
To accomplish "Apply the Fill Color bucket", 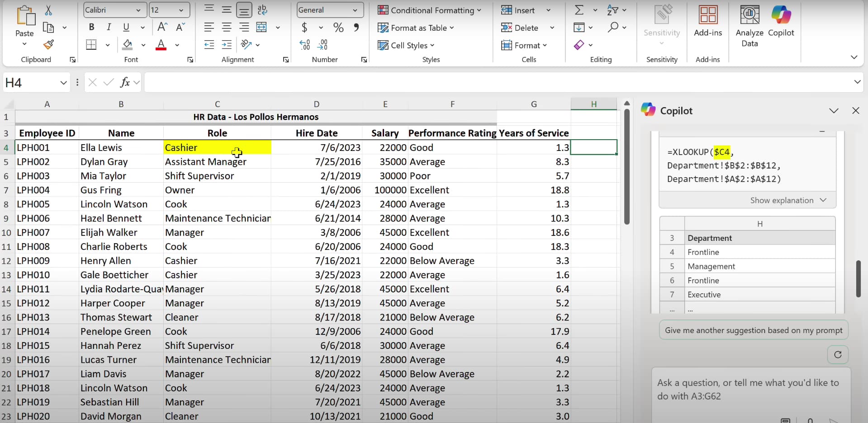I will pos(128,45).
